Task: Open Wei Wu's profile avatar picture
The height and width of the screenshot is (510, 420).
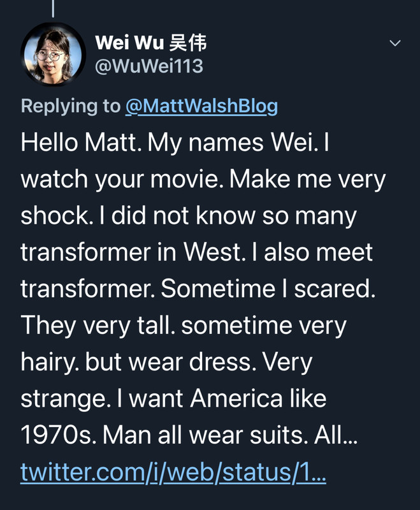Action: [x=53, y=54]
